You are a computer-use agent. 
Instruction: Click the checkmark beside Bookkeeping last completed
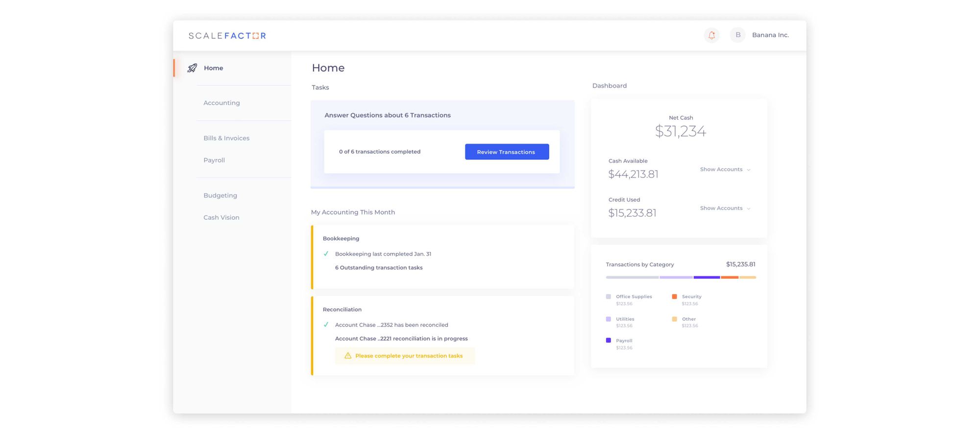326,254
